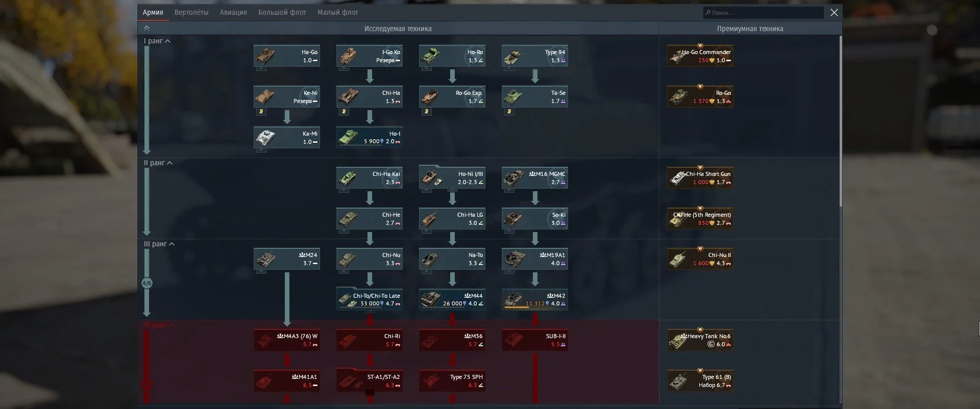Close the research tree window
This screenshot has height=409, width=980.
834,12
